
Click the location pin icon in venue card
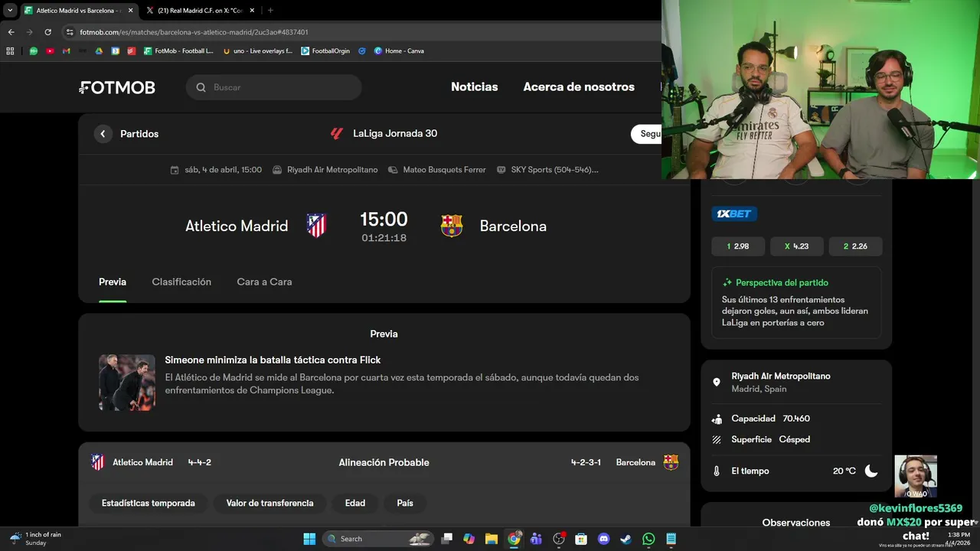pos(717,382)
